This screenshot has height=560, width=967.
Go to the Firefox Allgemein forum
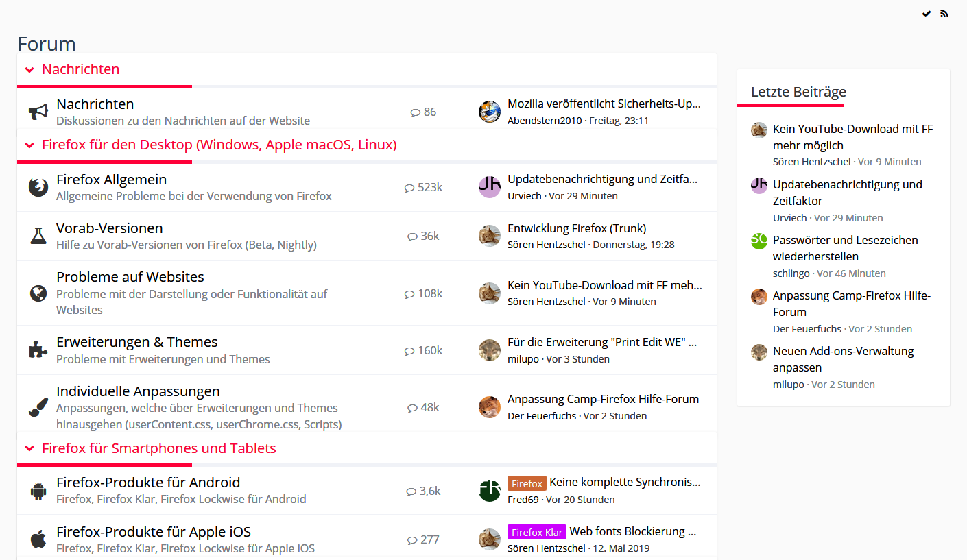coord(112,180)
